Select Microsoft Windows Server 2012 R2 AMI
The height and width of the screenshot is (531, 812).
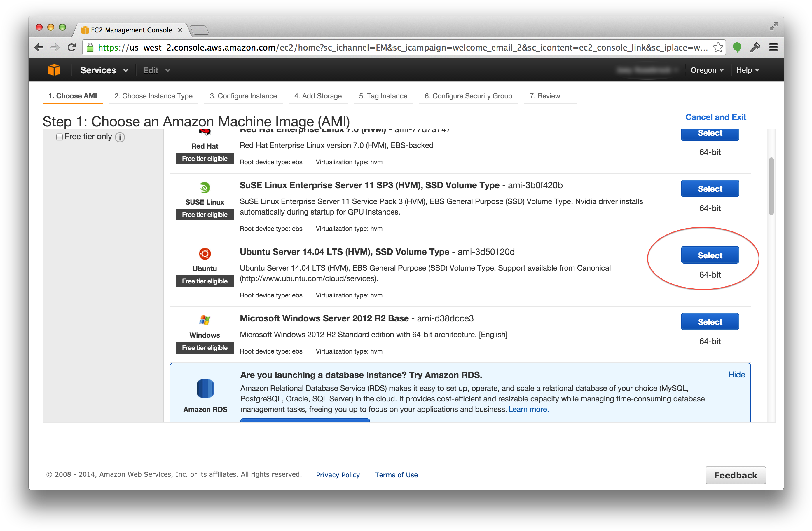(x=710, y=321)
